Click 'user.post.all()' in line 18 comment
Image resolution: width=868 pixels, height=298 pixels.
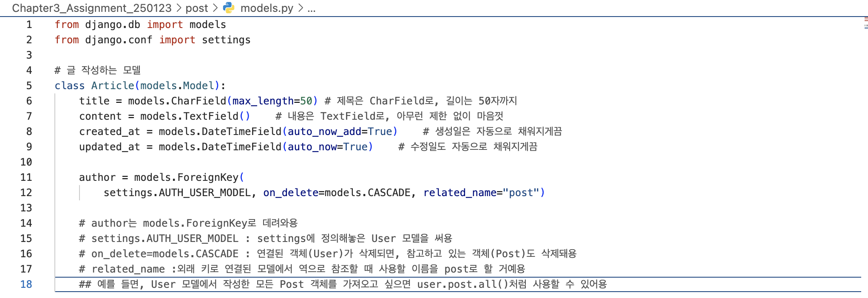(x=463, y=284)
